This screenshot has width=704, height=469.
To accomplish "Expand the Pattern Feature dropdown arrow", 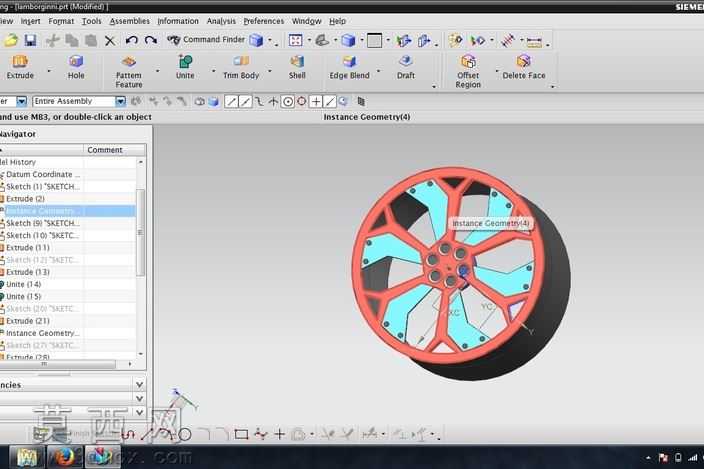I will 157,71.
